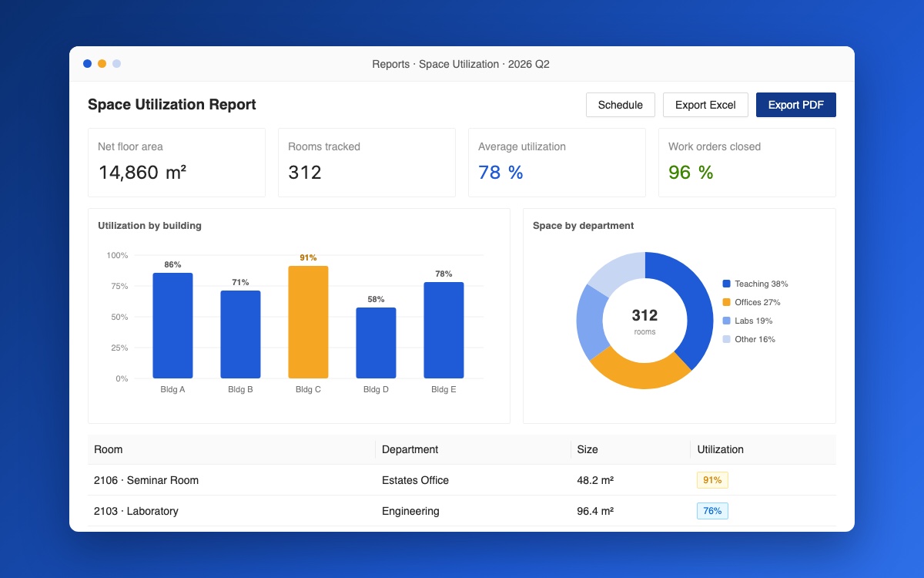
Task: Open the Rooms tracked card
Action: pyautogui.click(x=367, y=163)
